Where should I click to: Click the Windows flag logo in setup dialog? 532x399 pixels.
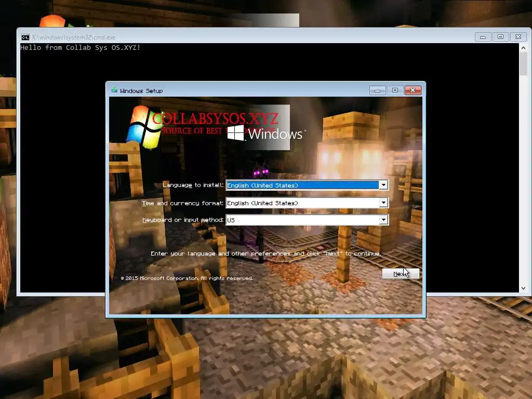(x=144, y=127)
